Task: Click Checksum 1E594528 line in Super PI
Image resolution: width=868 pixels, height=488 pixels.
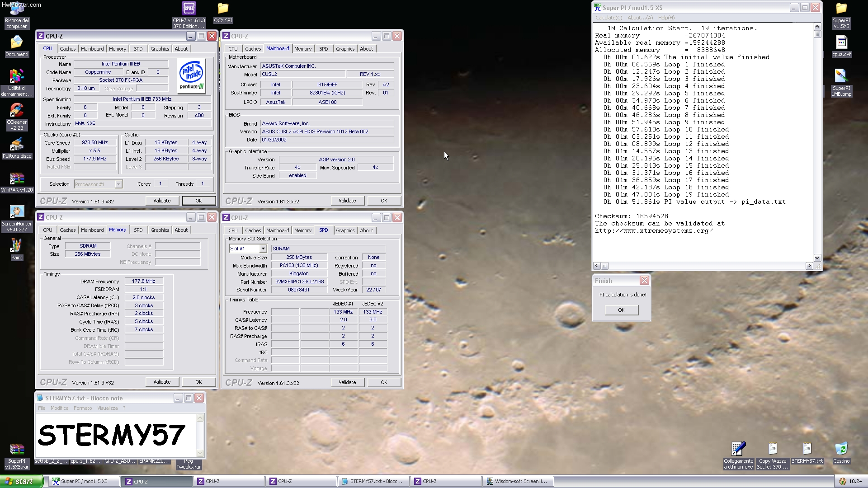Action: (x=632, y=216)
